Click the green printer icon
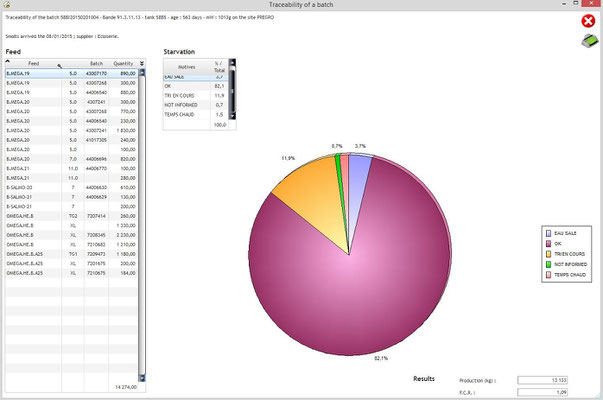The width and height of the screenshot is (603, 400). coord(590,41)
